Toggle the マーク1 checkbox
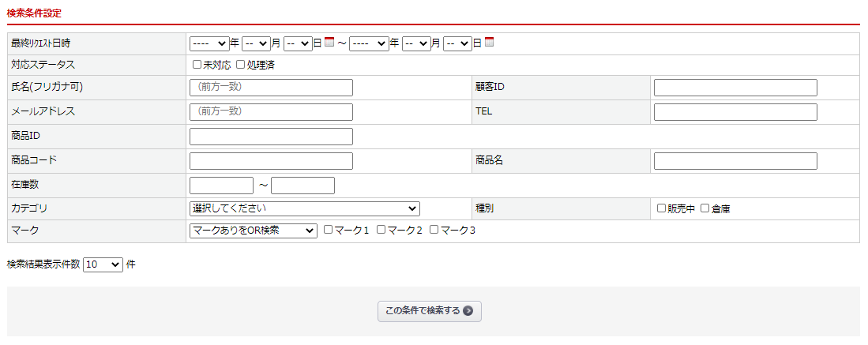868x345 pixels. [x=329, y=230]
